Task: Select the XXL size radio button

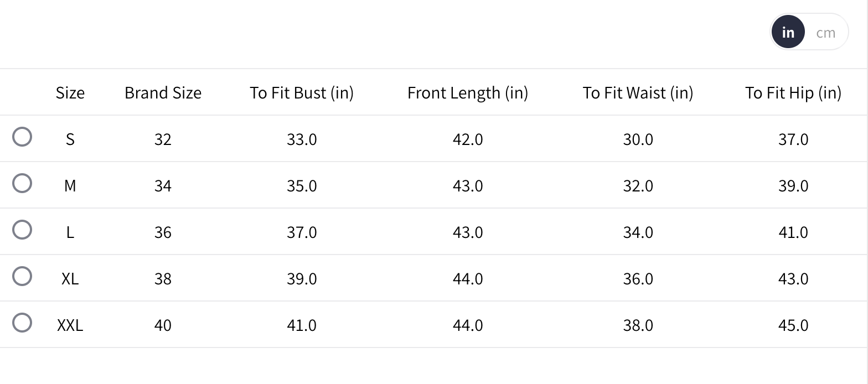Action: tap(22, 323)
